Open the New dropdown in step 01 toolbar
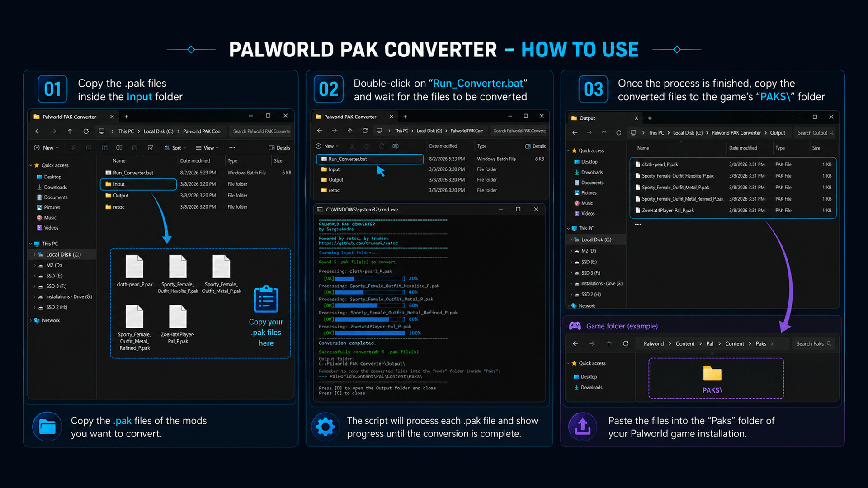This screenshot has height=488, width=868. pos(46,148)
